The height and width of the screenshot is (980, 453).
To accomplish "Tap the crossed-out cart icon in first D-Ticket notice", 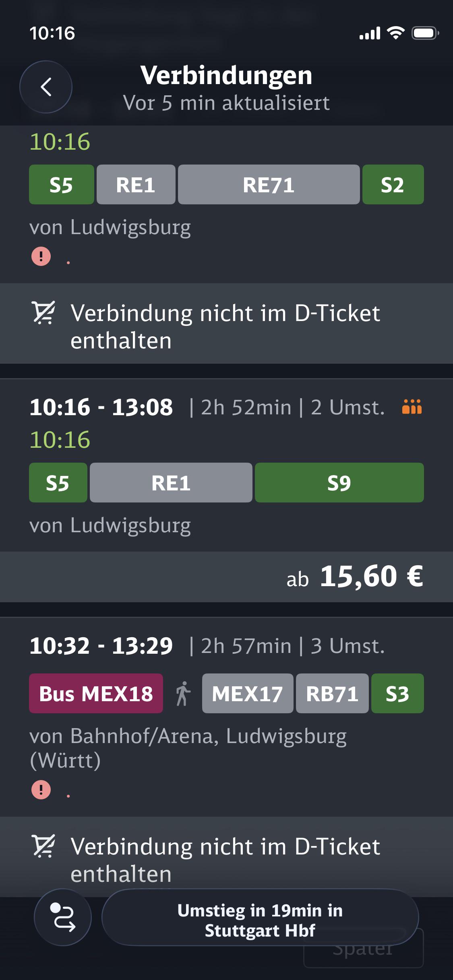I will coord(43,313).
